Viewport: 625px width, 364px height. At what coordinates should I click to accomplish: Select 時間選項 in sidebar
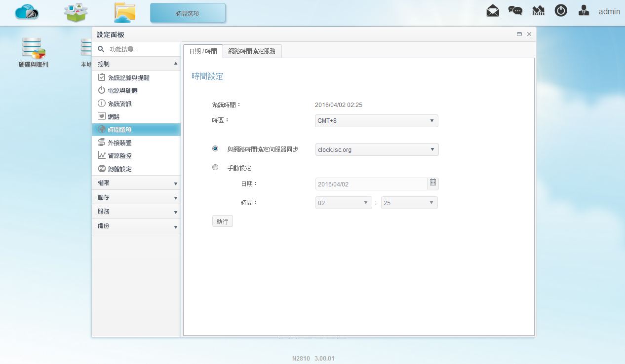pyautogui.click(x=136, y=130)
